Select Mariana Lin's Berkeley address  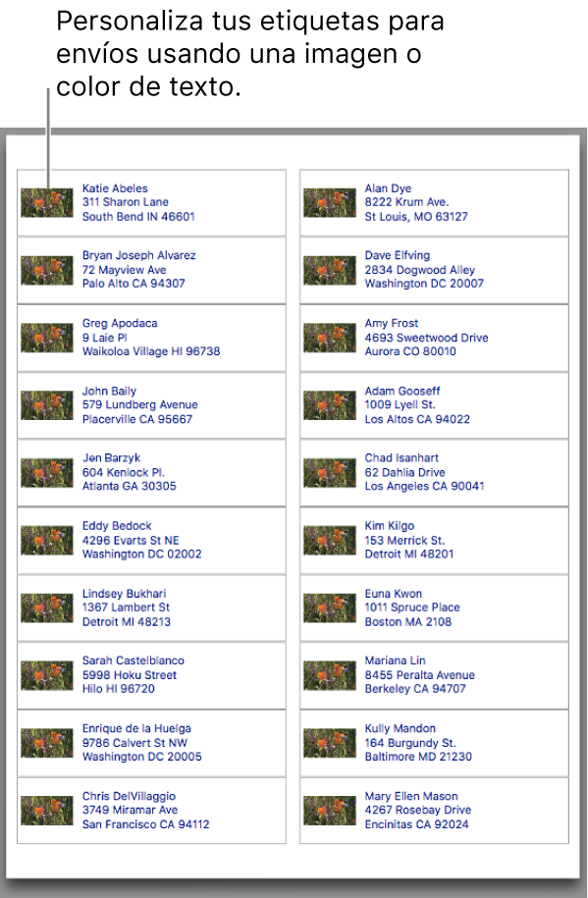(x=419, y=674)
